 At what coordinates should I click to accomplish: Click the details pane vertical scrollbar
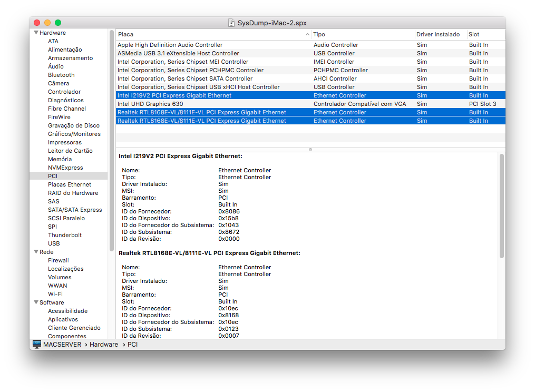(501, 205)
